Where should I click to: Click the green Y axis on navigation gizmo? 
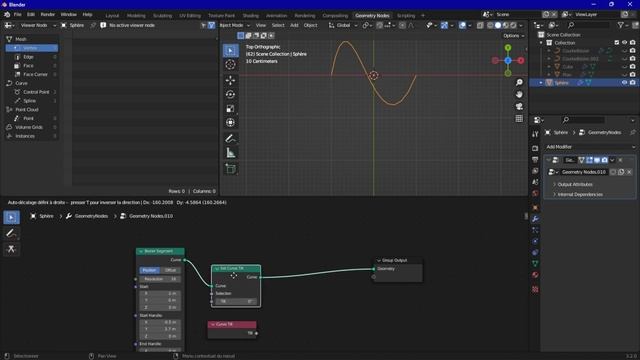[508, 48]
